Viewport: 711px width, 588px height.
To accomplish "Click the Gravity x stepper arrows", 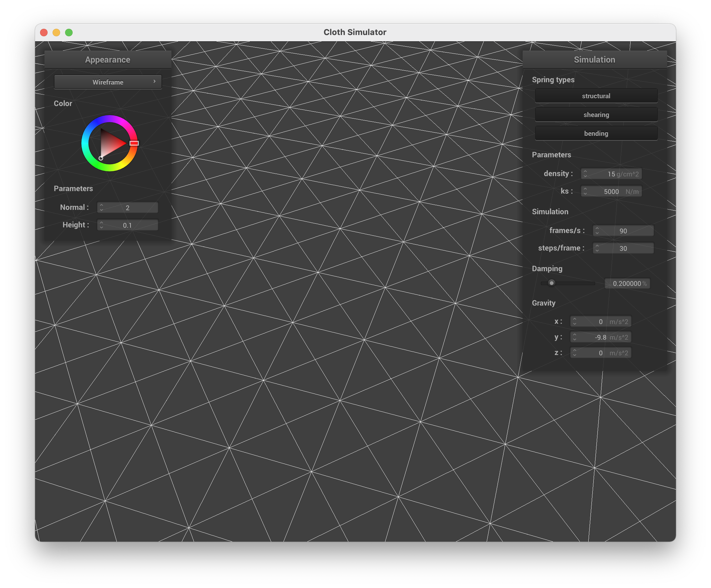I will 575,322.
